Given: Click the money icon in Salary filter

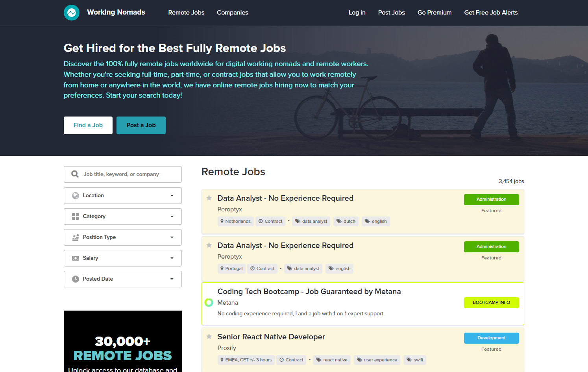Looking at the screenshot, I should point(76,258).
